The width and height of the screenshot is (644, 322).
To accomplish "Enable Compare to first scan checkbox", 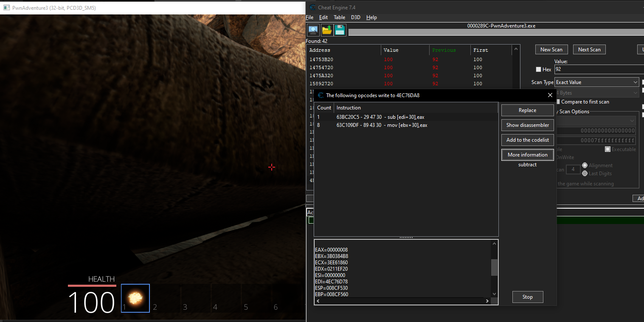I will (x=558, y=102).
